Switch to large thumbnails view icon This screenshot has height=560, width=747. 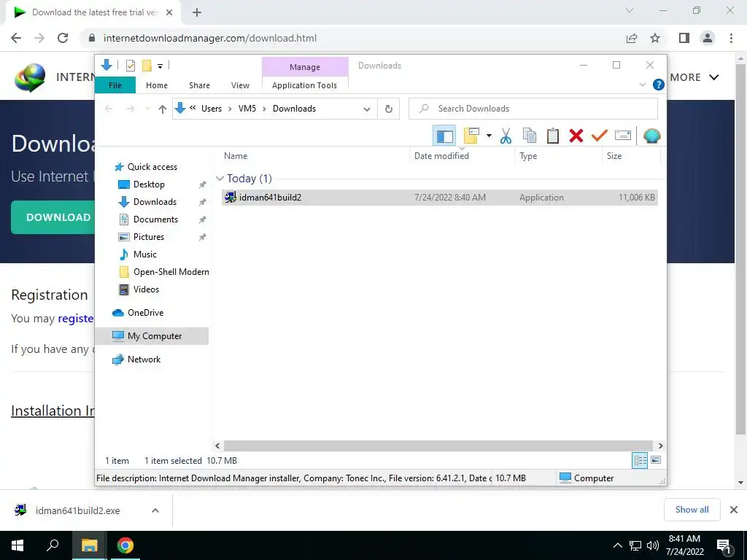[x=656, y=460]
